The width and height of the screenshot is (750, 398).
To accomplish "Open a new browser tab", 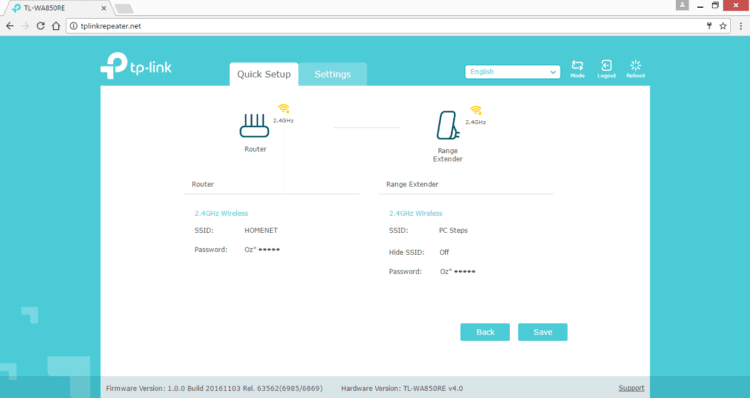I will pos(124,9).
